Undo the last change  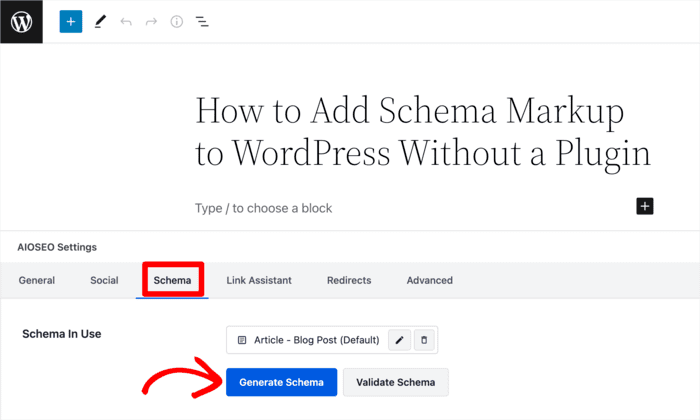pyautogui.click(x=126, y=21)
